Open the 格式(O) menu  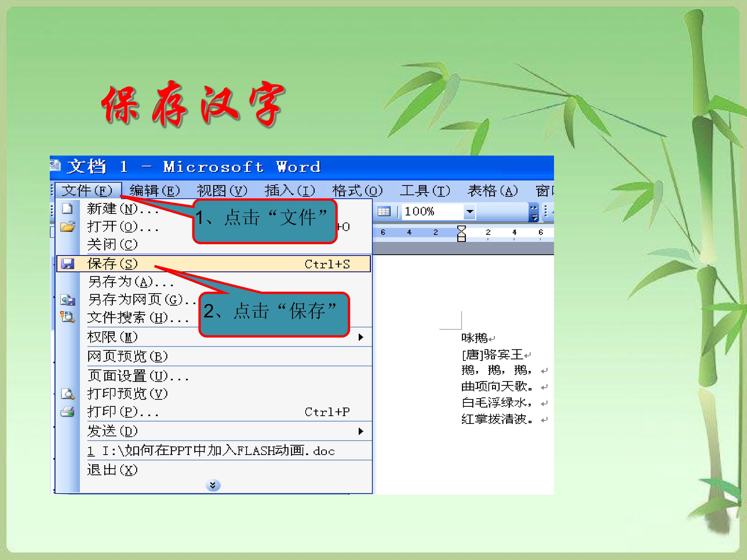(x=357, y=191)
